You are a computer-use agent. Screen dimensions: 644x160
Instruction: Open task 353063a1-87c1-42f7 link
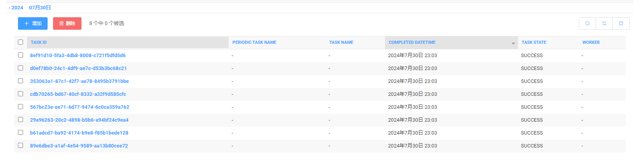(x=79, y=81)
